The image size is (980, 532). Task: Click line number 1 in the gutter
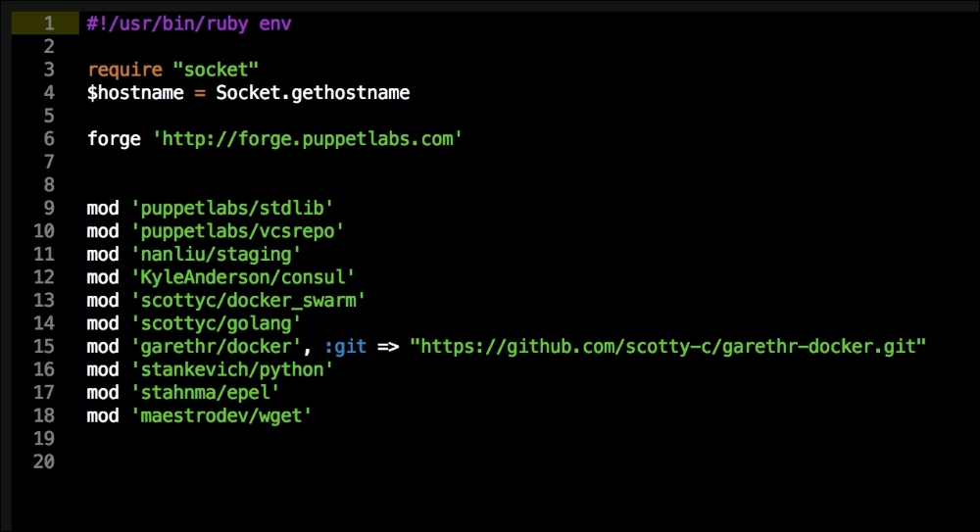coord(48,24)
